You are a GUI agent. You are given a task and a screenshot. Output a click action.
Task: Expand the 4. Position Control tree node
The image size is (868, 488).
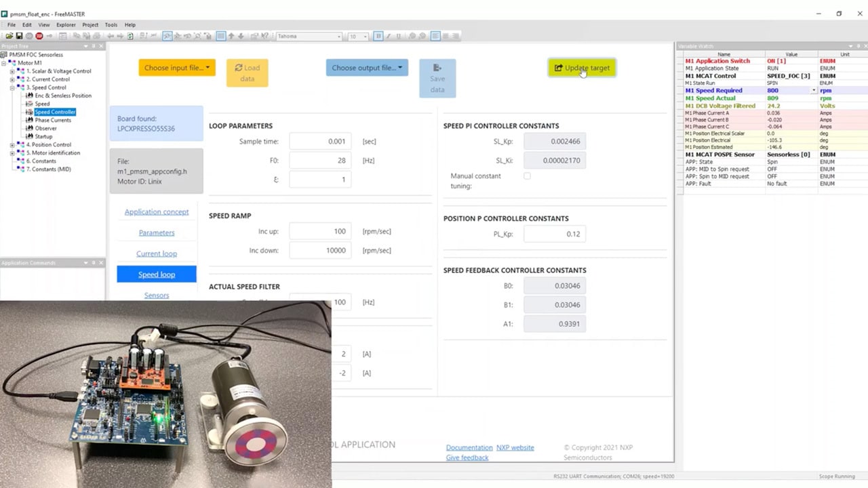point(12,144)
